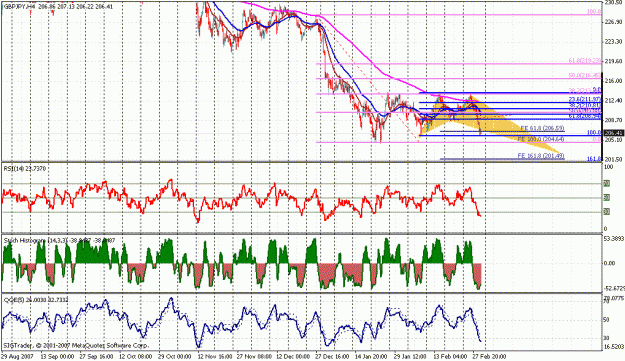Viewport: 625px width, 361px height.
Task: Click the -52.6729 stochastic scale value
Action: [x=614, y=288]
